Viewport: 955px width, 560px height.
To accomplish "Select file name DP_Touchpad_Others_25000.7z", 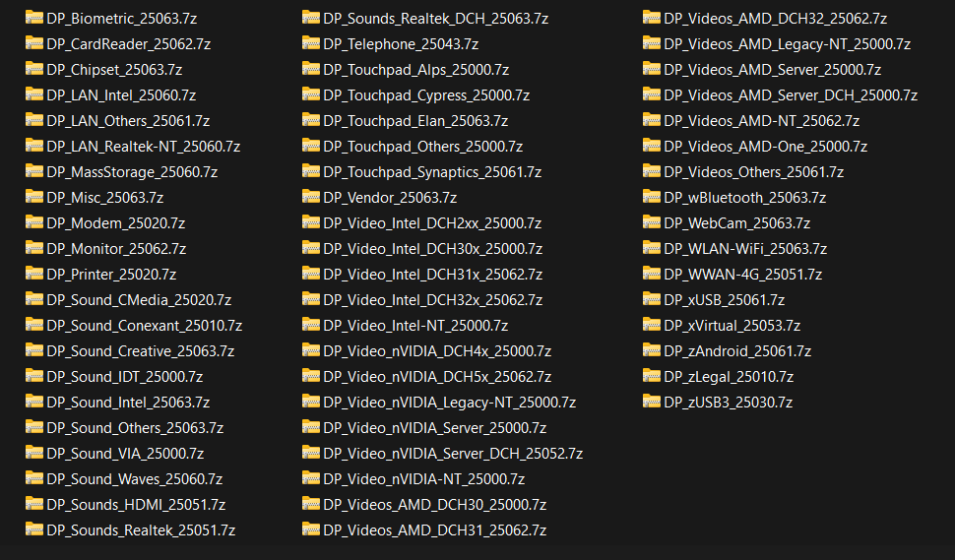I will point(422,147).
